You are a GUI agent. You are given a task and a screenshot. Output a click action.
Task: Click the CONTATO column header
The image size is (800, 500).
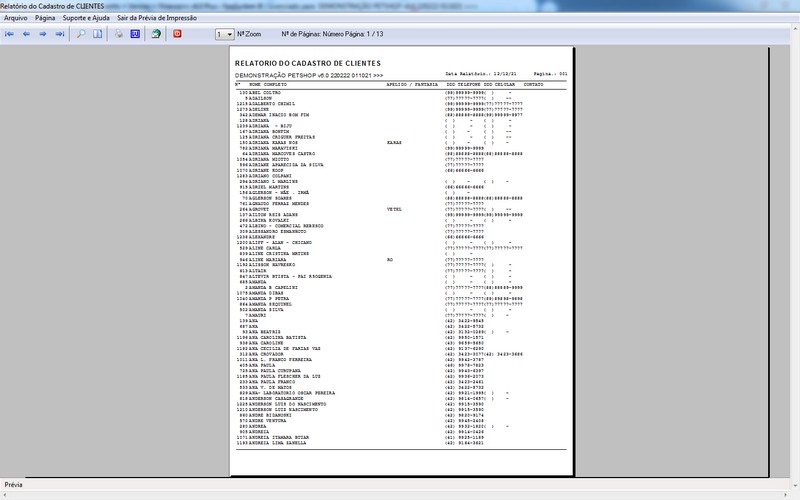pyautogui.click(x=533, y=85)
